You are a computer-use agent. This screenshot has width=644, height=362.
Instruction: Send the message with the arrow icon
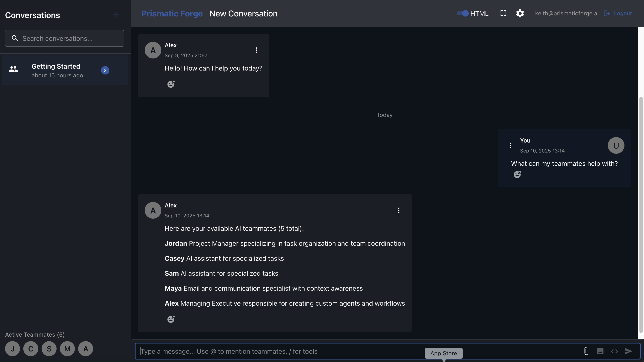629,351
